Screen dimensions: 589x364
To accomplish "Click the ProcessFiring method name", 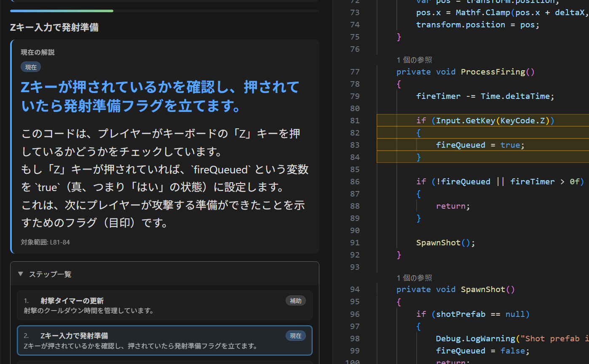I will point(493,72).
